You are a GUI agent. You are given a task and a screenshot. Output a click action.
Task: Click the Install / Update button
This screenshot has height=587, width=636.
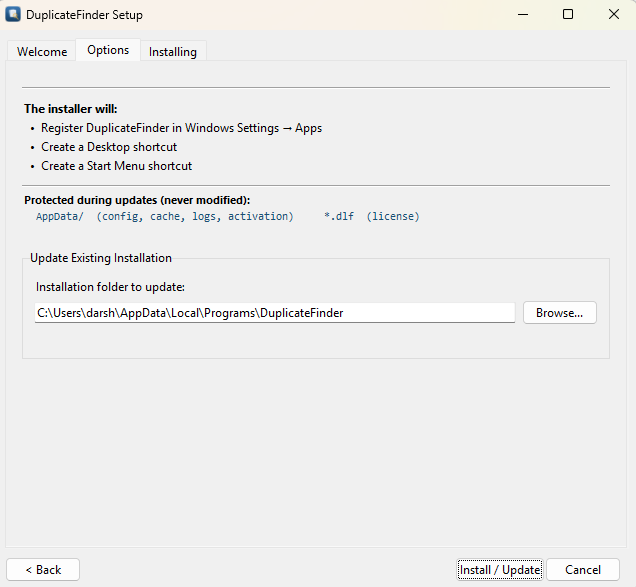pos(500,570)
